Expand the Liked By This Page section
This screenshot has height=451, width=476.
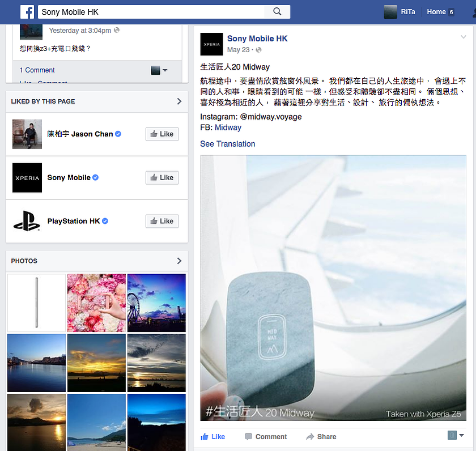coord(179,101)
